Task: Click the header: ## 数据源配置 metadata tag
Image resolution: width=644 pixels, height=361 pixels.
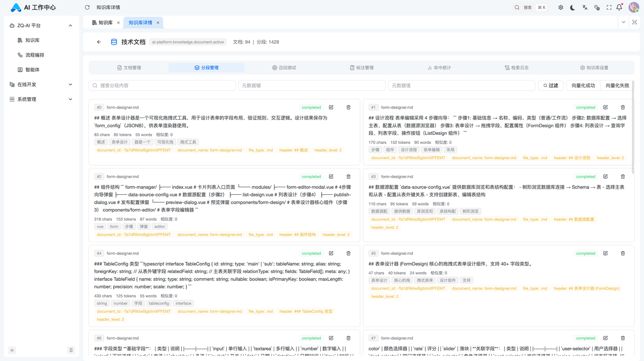Action: (x=574, y=219)
